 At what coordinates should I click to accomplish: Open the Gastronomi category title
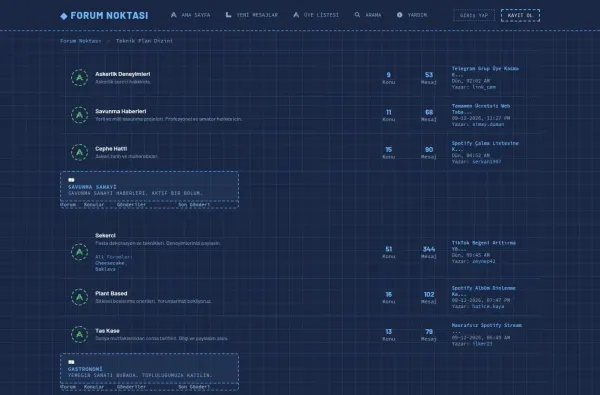click(85, 369)
